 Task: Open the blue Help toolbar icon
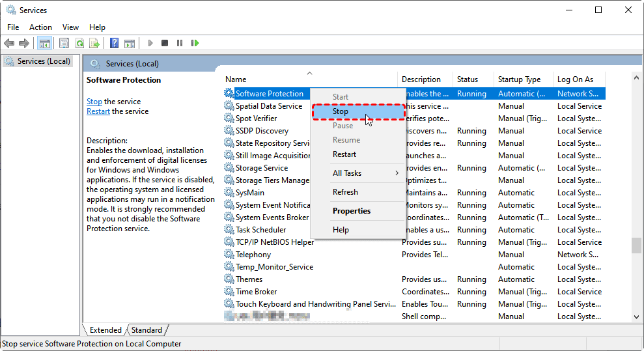click(114, 43)
